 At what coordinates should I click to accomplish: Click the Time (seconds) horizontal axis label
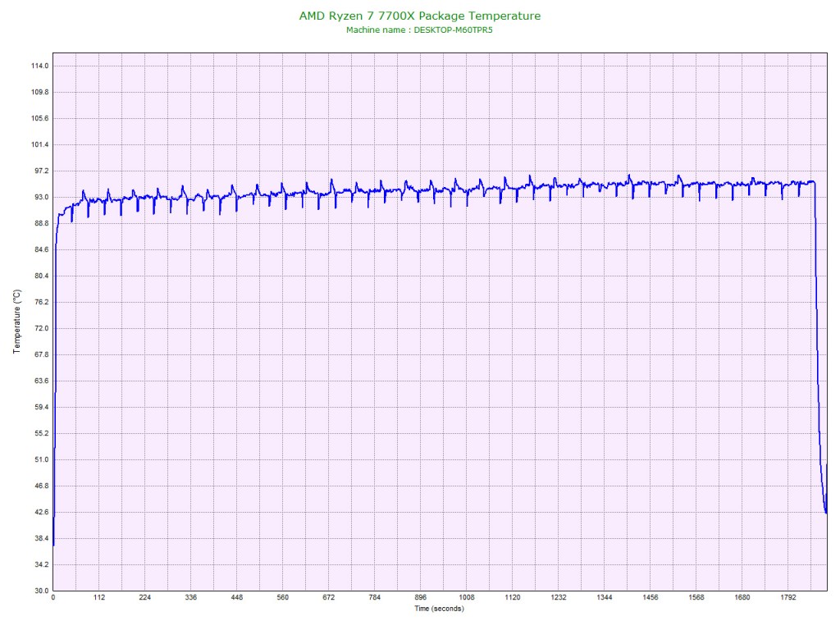(439, 609)
